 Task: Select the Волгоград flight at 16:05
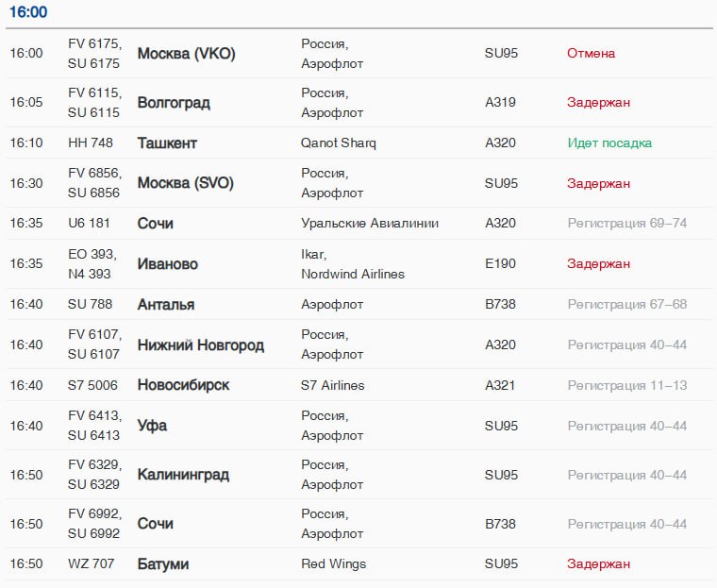click(358, 103)
